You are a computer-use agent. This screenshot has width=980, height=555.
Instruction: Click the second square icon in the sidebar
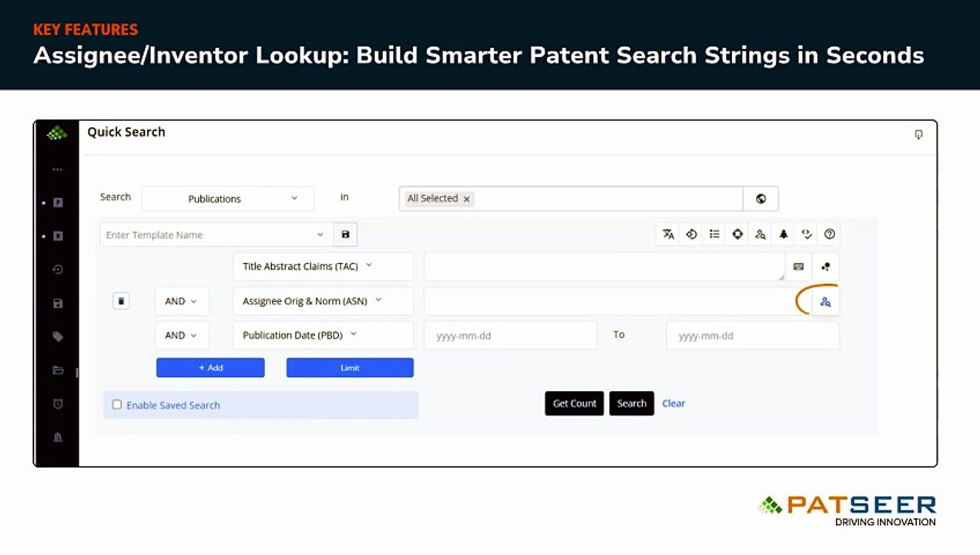(x=58, y=237)
